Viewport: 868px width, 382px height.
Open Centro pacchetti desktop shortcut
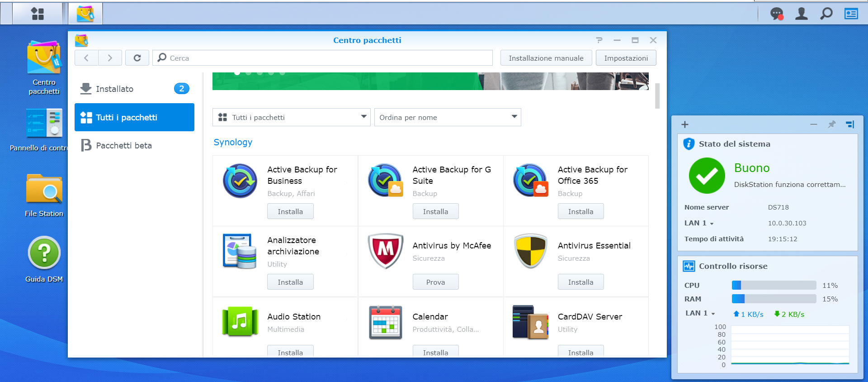[44, 68]
